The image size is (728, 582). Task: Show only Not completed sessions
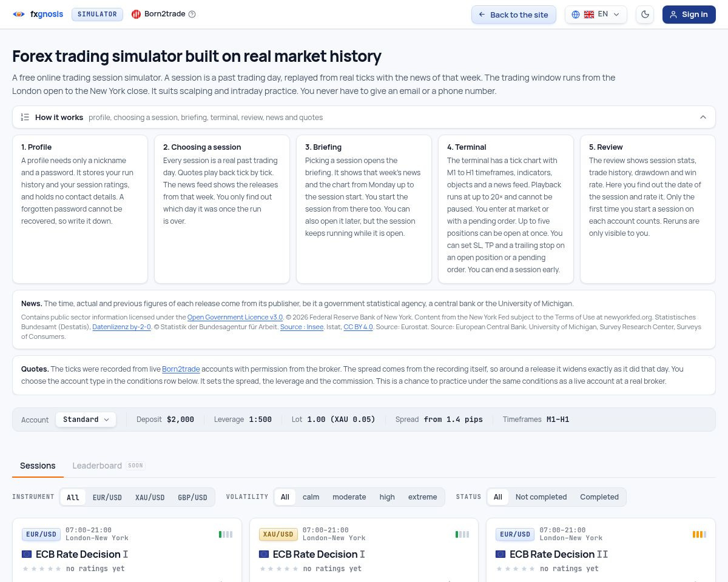541,497
